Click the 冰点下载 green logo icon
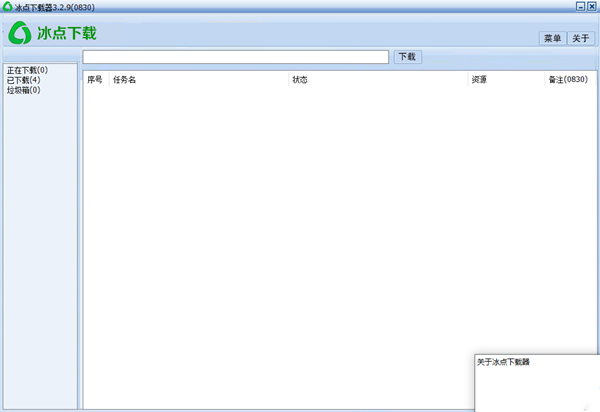This screenshot has height=412, width=600. point(20,33)
